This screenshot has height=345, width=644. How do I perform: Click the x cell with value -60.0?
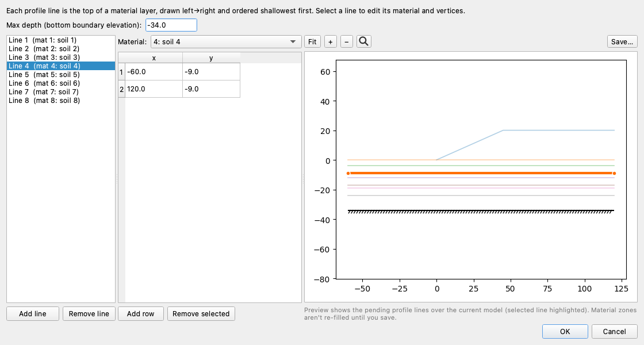click(x=154, y=71)
